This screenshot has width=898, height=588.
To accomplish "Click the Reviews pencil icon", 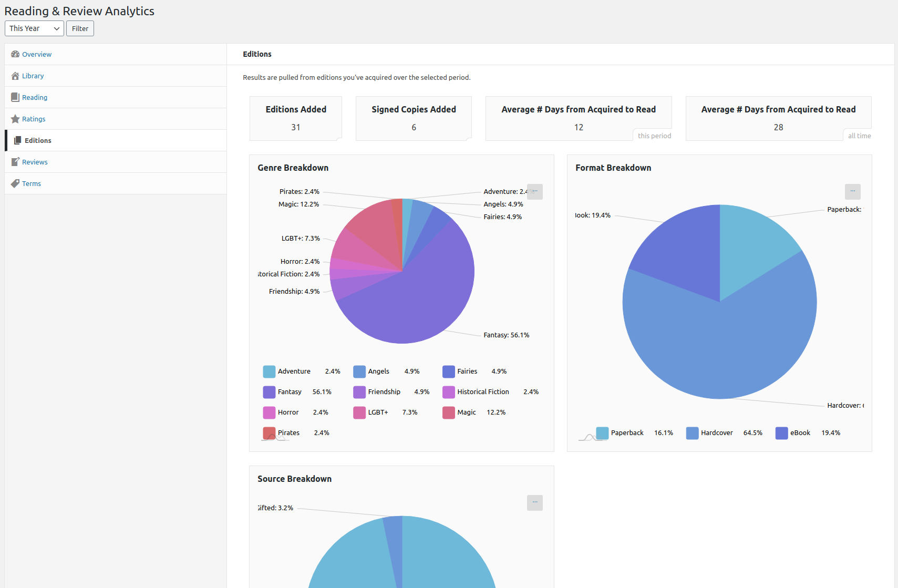I will [15, 162].
